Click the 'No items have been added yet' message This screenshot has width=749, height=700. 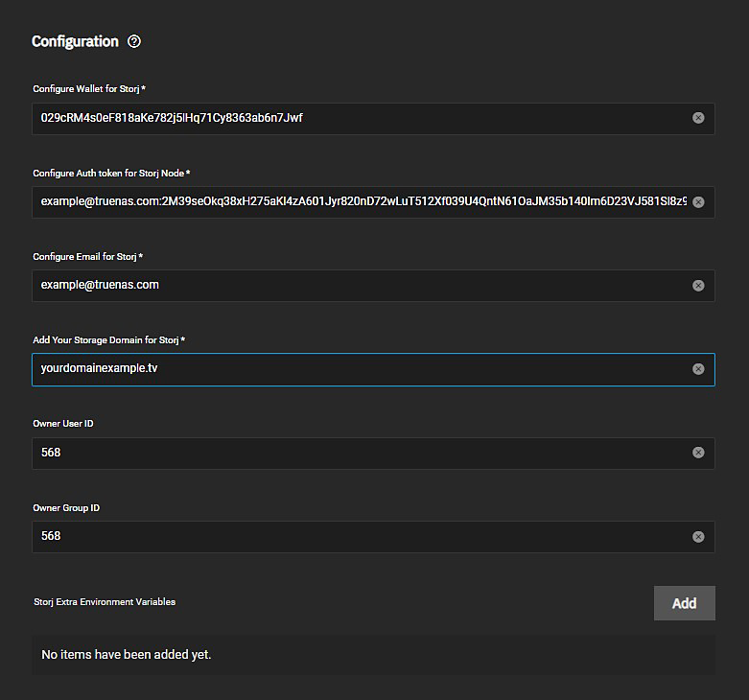point(126,655)
